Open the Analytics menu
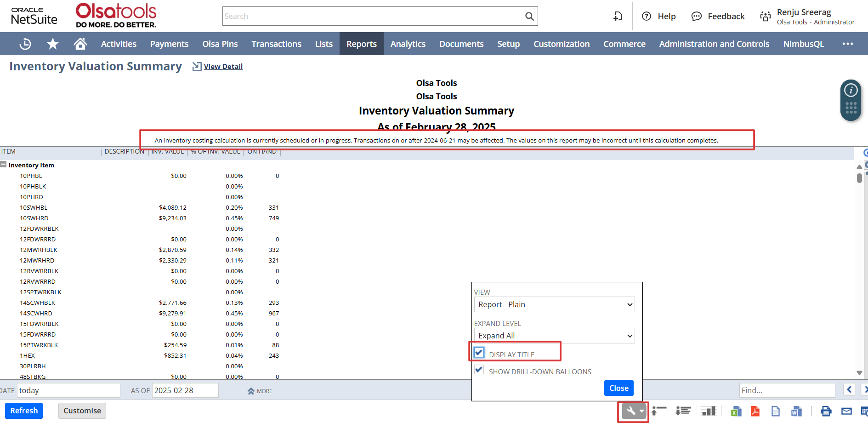This screenshot has width=868, height=423. [408, 44]
